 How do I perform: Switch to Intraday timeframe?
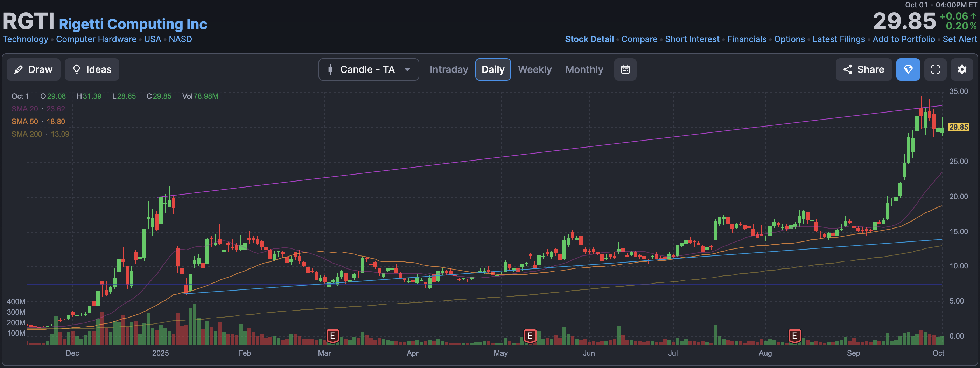(449, 69)
